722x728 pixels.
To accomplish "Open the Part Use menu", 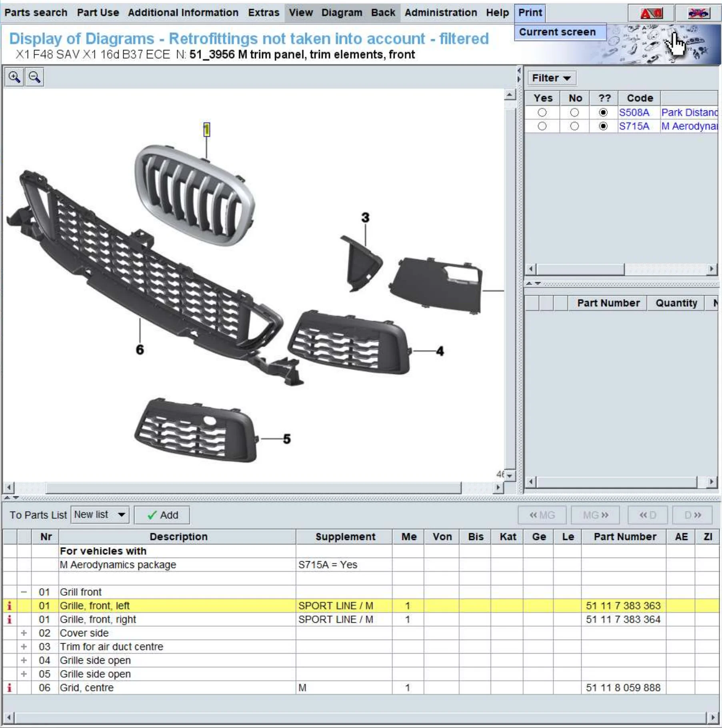I will pyautogui.click(x=98, y=12).
